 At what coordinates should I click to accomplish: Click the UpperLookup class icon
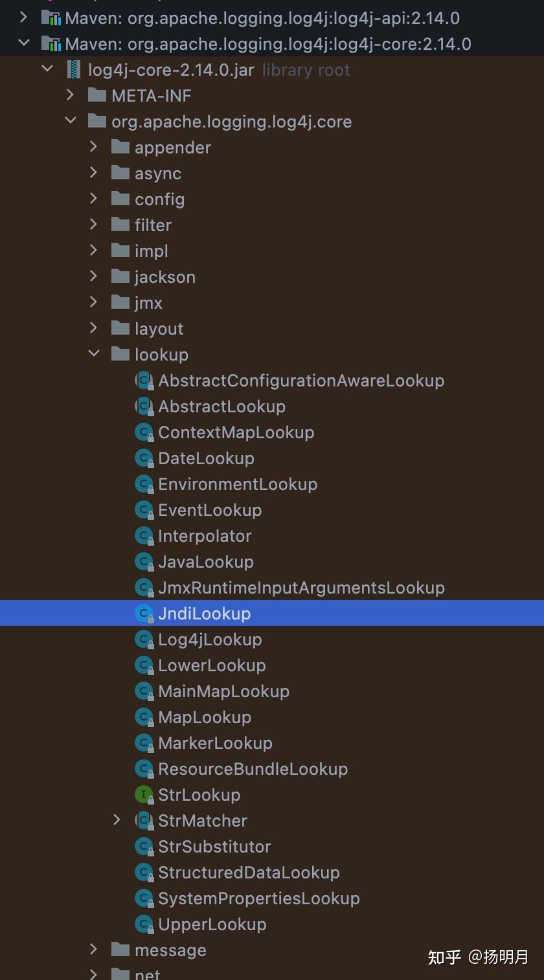tap(143, 924)
